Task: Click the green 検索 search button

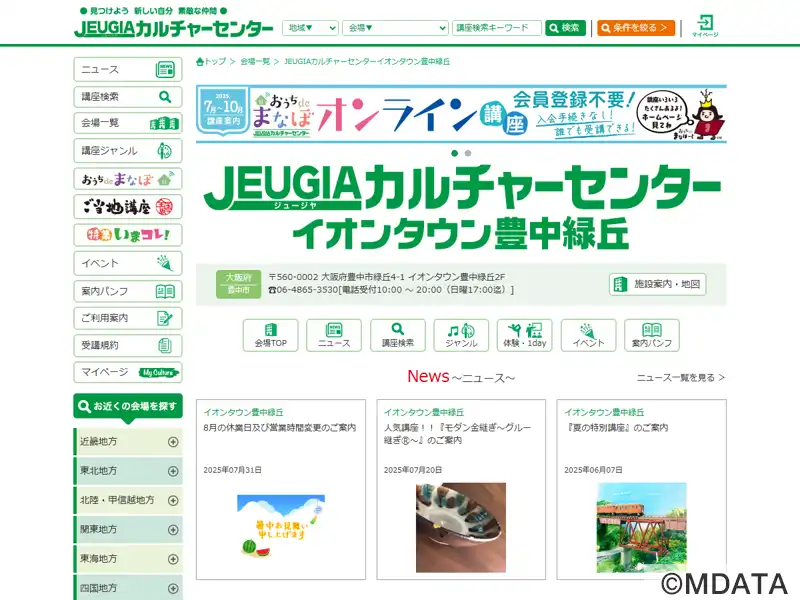Action: point(565,28)
